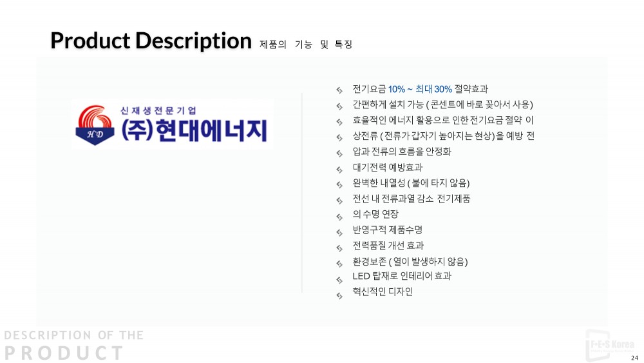Image resolution: width=644 pixels, height=363 pixels.
Task: Click the text line 간편하게 설치 가능
Action: pos(442,104)
